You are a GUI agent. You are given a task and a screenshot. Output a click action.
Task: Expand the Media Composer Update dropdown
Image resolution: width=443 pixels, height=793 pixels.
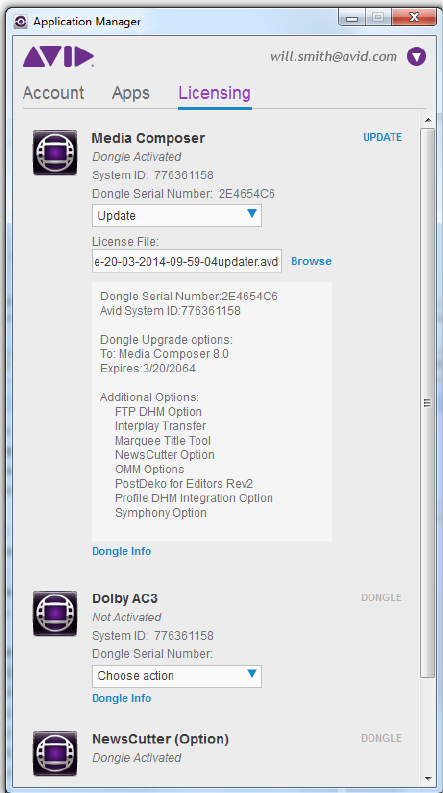177,215
